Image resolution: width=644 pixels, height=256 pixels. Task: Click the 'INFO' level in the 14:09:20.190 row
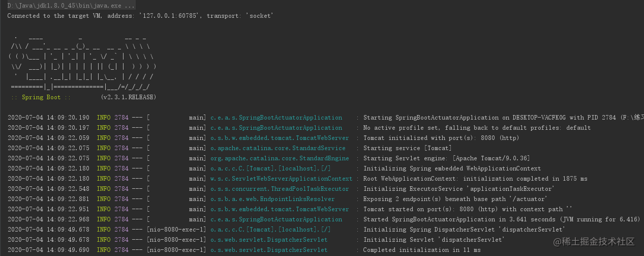(x=104, y=118)
